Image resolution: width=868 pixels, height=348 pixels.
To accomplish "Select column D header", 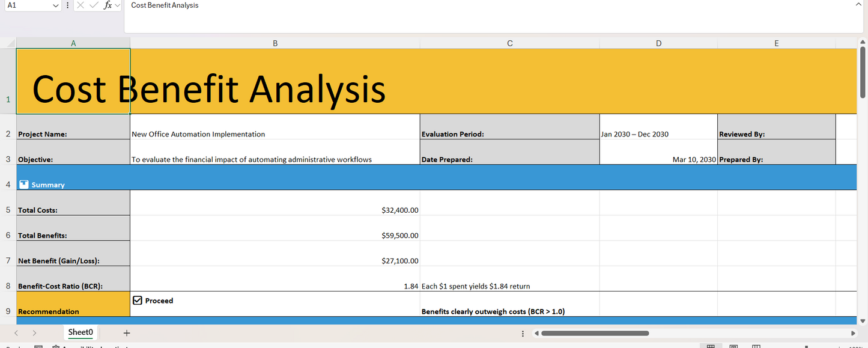I will [x=658, y=43].
